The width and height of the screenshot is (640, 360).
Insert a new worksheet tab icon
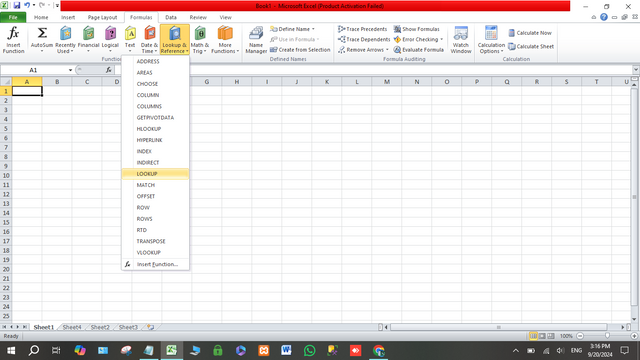151,327
